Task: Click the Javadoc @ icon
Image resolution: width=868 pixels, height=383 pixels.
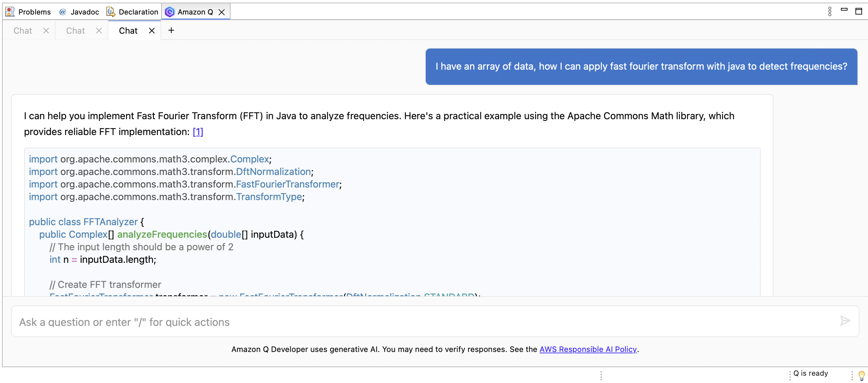Action: click(x=63, y=12)
